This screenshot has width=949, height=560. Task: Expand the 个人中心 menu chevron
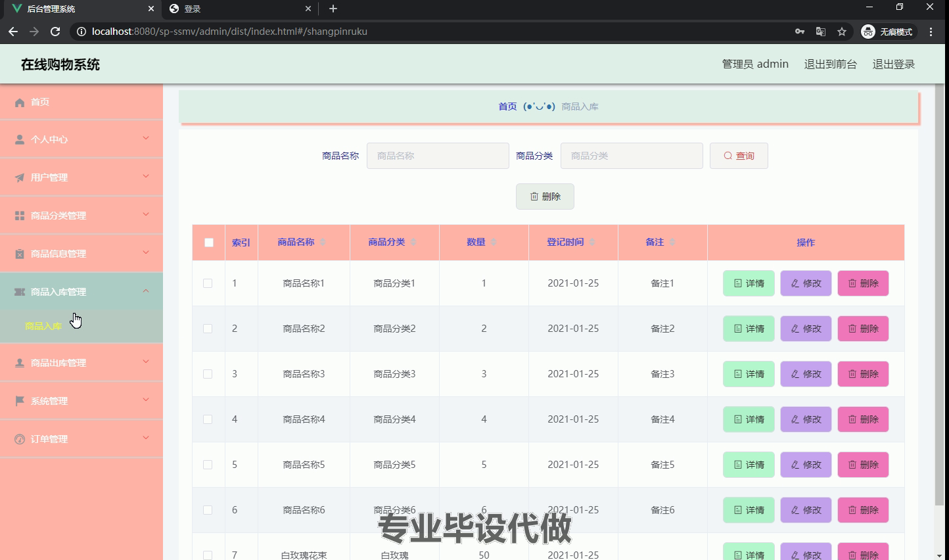click(x=146, y=138)
